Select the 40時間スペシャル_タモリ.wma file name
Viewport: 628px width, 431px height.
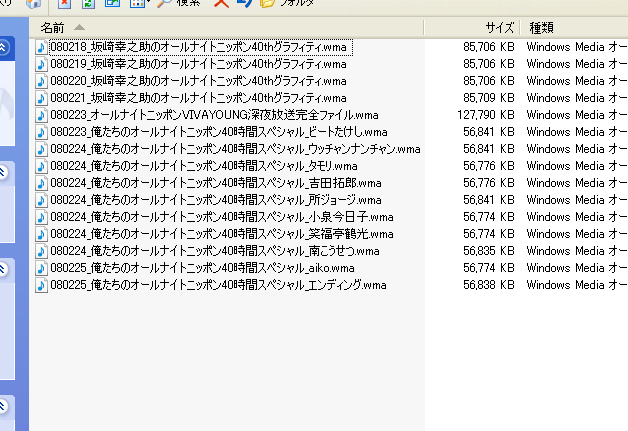tap(204, 166)
